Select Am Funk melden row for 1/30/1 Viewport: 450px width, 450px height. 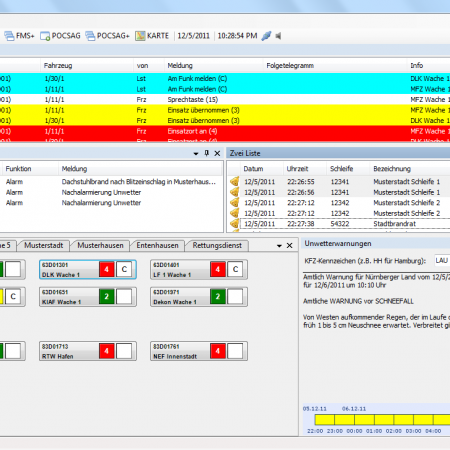pyautogui.click(x=225, y=79)
